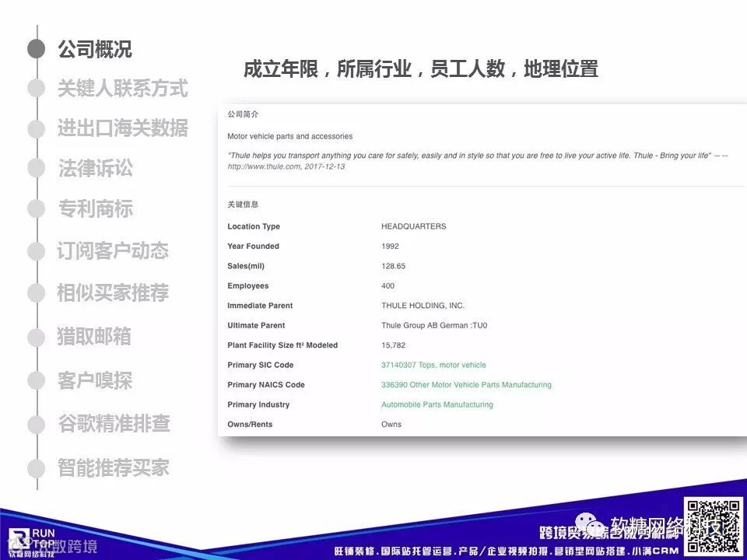Click the RUN TOP logo
Image resolution: width=747 pixels, height=560 pixels.
33,542
